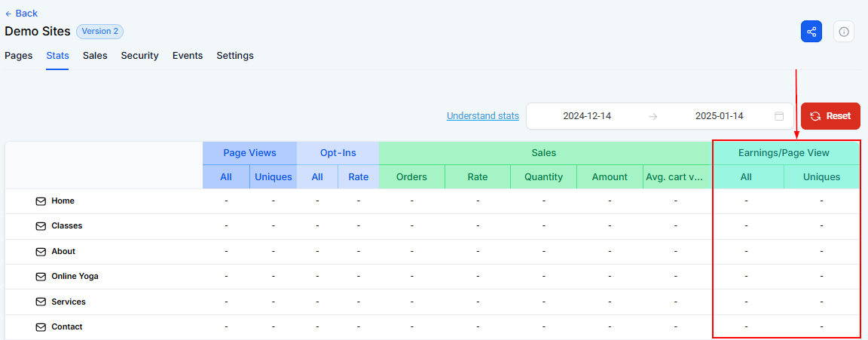868x340 pixels.
Task: Click the Rate column under Opt-Ins
Action: click(x=358, y=176)
